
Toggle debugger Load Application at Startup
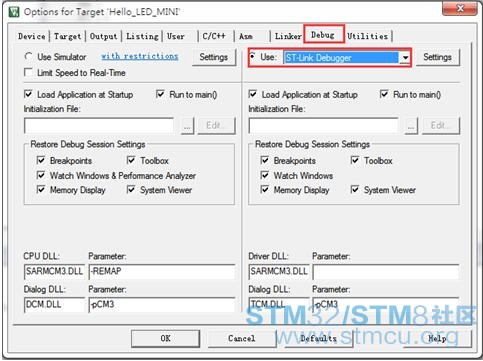coord(253,94)
